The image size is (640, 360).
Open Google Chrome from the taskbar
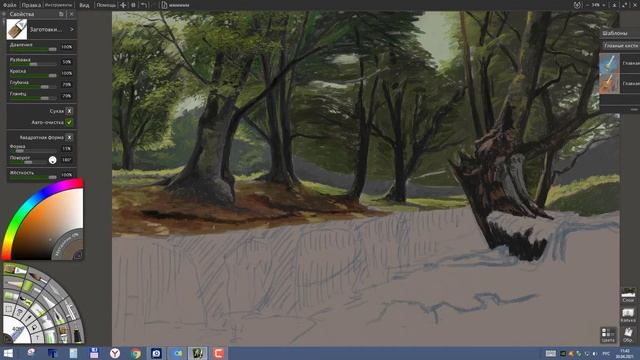pos(136,353)
